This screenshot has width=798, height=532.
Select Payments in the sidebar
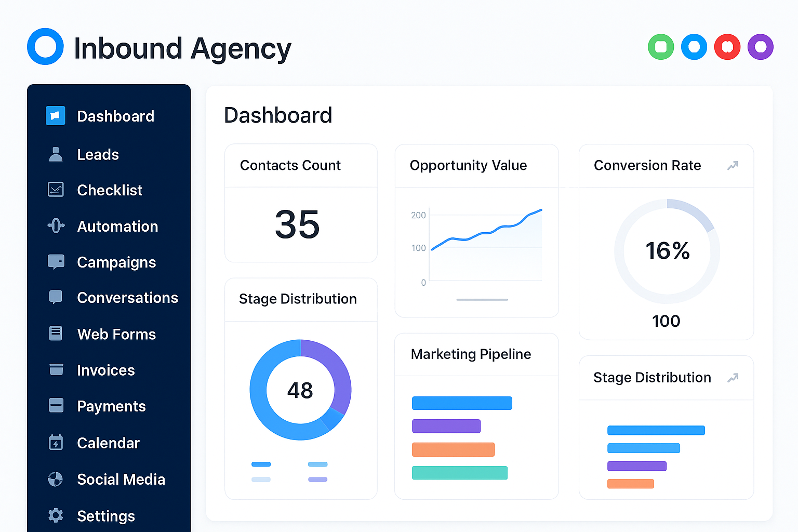(111, 406)
